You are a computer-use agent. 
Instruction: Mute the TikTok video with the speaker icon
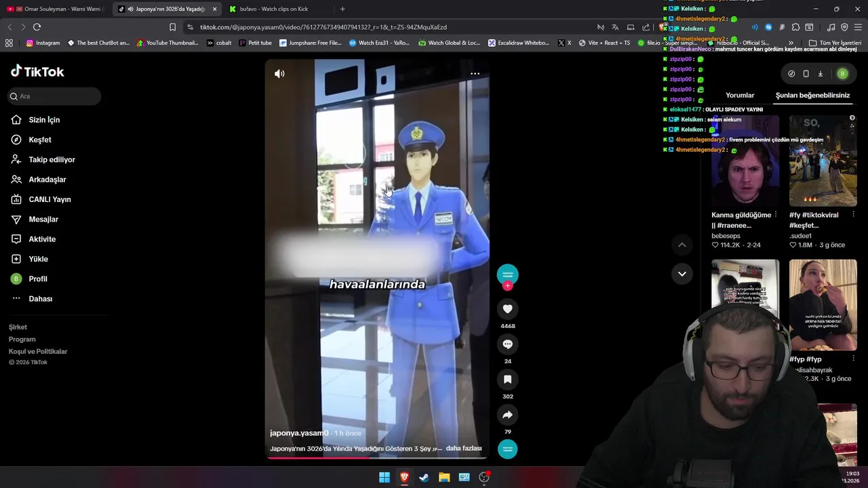pos(279,73)
